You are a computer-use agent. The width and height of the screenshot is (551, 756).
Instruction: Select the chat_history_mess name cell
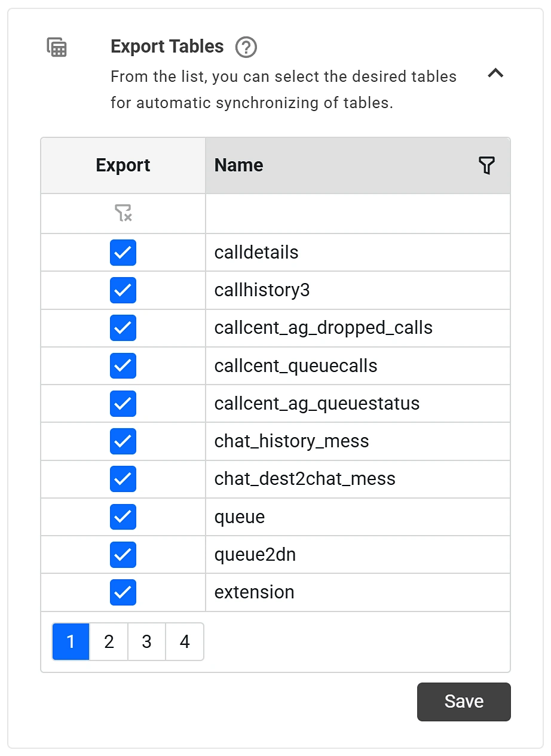358,441
